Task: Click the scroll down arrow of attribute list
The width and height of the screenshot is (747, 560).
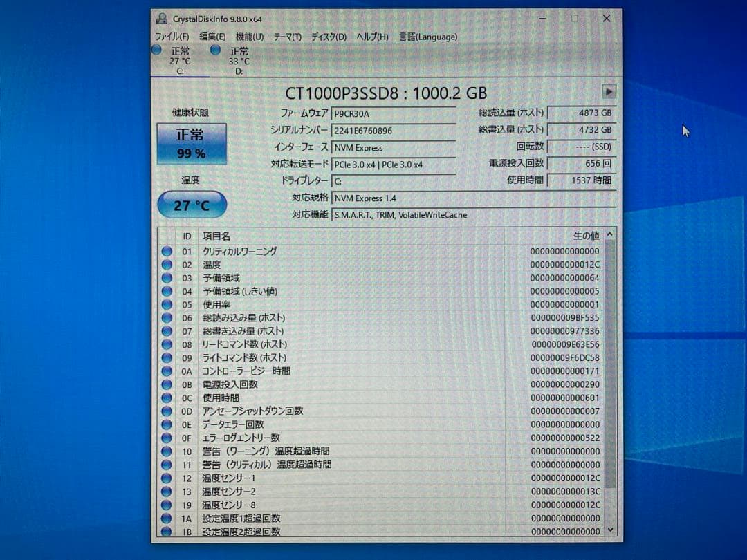Action: 610,530
